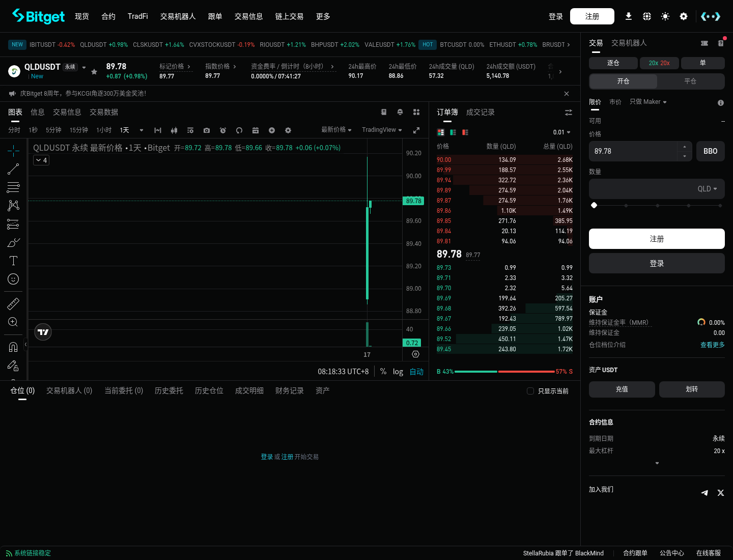
Task: Open the 现货 menu in header
Action: point(82,16)
